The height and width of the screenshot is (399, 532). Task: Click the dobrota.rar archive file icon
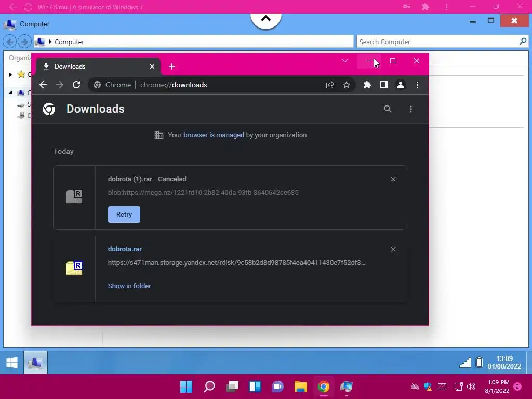coord(74,268)
